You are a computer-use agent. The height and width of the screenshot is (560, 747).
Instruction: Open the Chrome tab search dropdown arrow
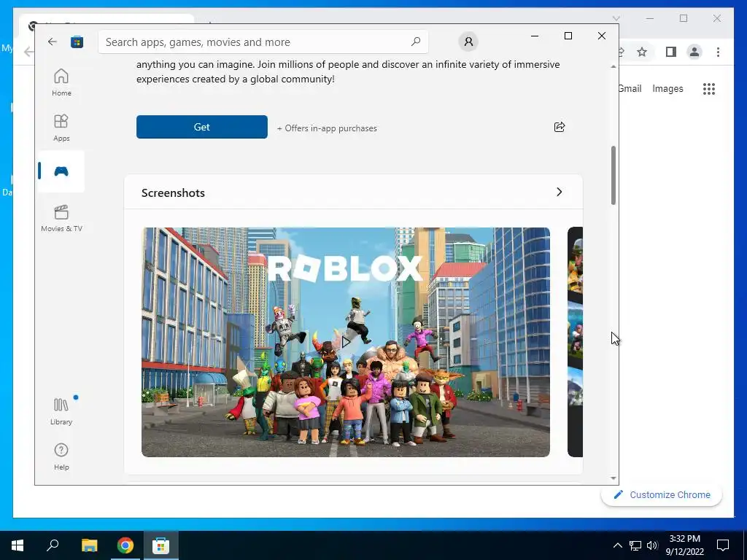[x=616, y=18]
